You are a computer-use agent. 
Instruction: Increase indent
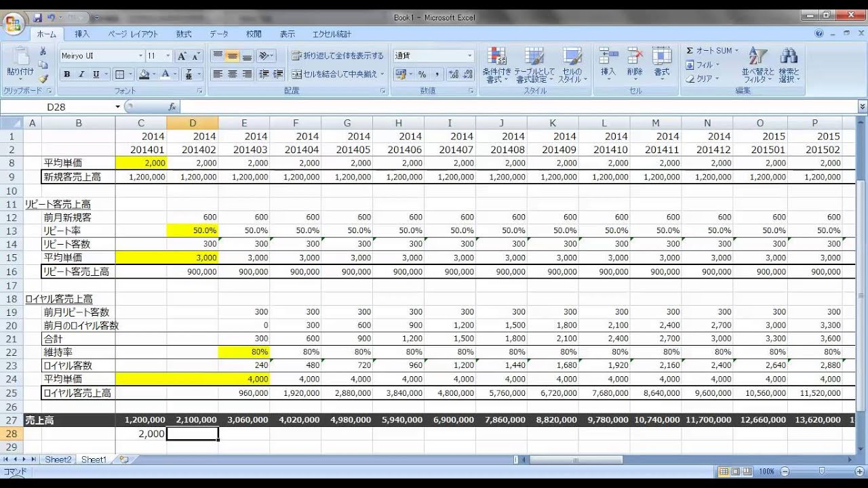tap(278, 74)
